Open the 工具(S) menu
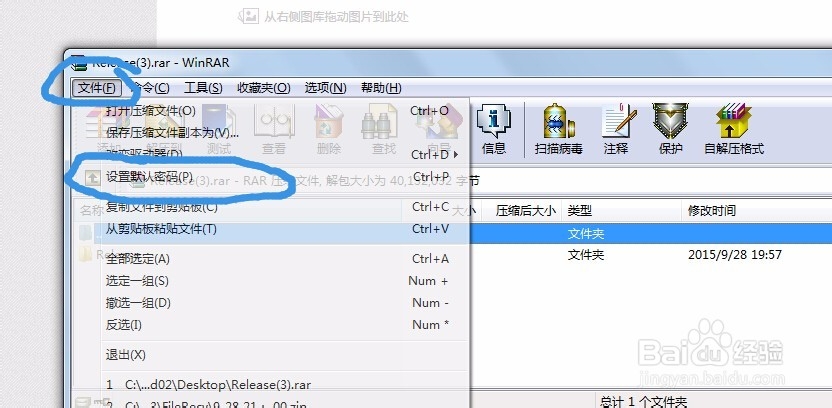The height and width of the screenshot is (408, 832). tap(203, 88)
